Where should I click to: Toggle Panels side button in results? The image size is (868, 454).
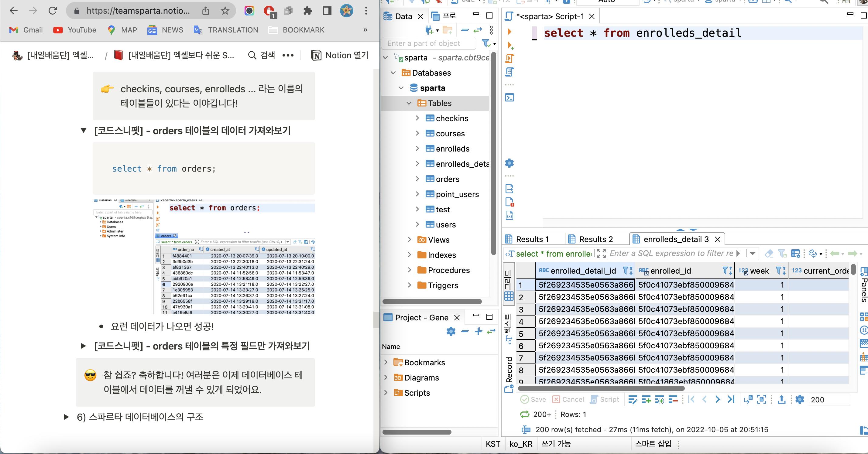(864, 285)
